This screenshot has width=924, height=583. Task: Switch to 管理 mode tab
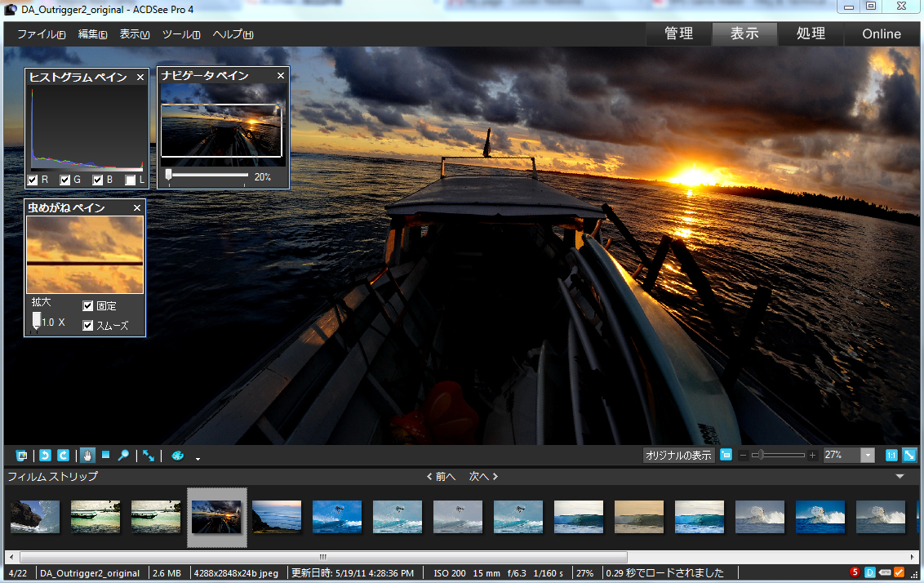[x=679, y=33]
